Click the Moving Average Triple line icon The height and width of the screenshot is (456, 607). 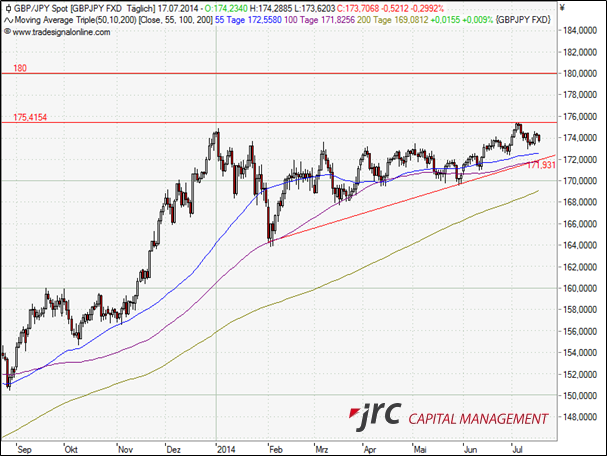pos(8,20)
